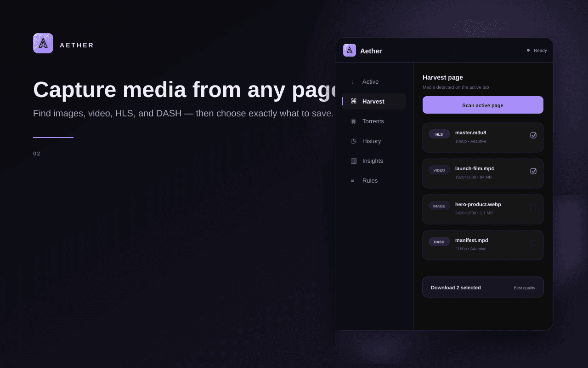The width and height of the screenshot is (588, 368).
Task: Uncheck the launch-film.mp4 checkbox
Action: coord(533,171)
